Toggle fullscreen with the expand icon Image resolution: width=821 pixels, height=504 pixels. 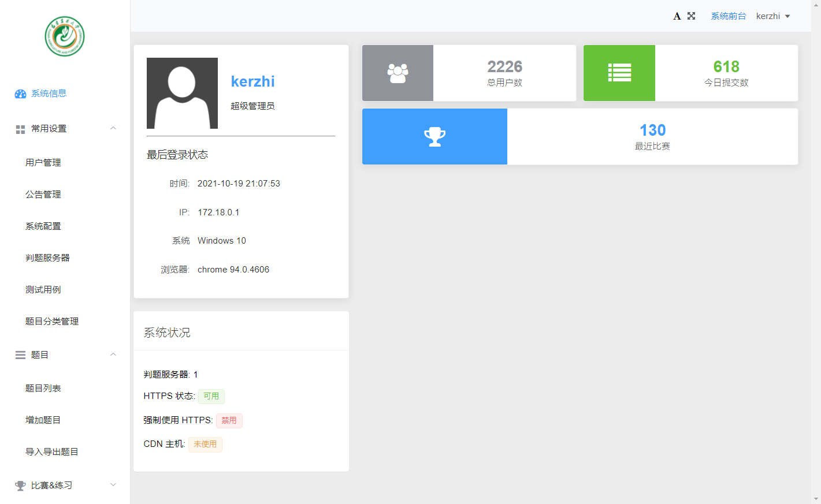pos(691,16)
